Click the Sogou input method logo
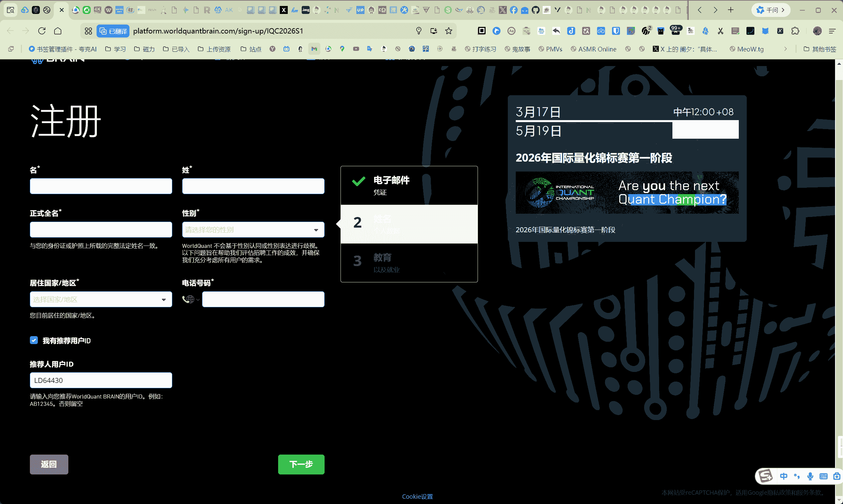Image resolution: width=843 pixels, height=504 pixels. coord(766,476)
